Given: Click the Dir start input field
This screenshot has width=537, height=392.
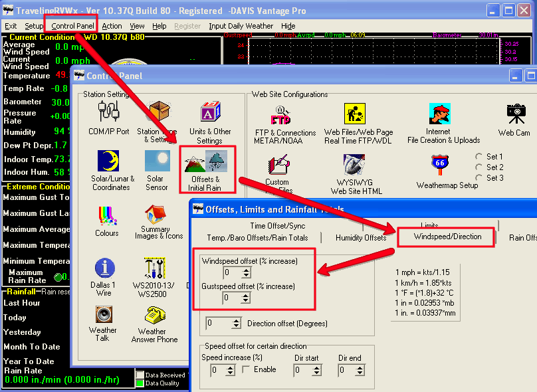Looking at the screenshot, I should pos(303,370).
